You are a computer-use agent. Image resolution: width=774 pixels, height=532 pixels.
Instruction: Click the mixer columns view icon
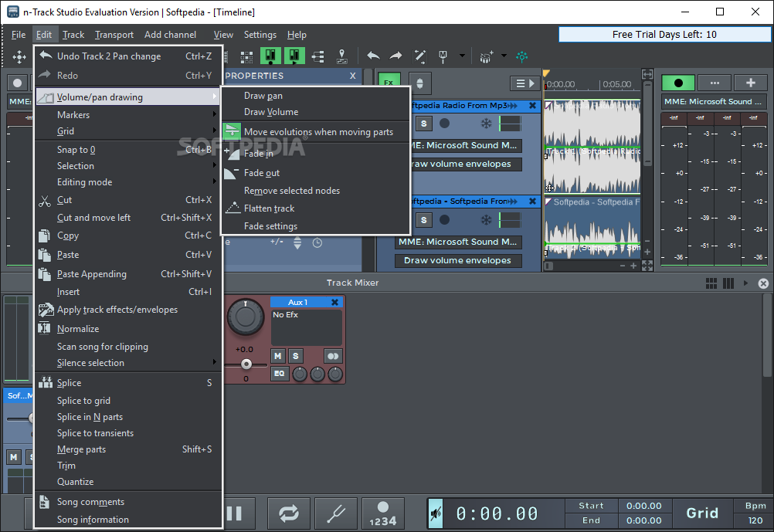click(x=728, y=283)
